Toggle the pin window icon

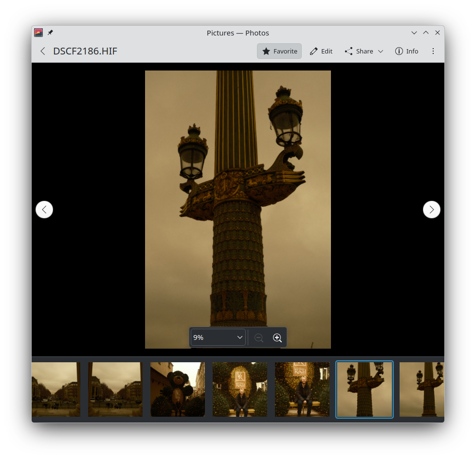point(50,33)
